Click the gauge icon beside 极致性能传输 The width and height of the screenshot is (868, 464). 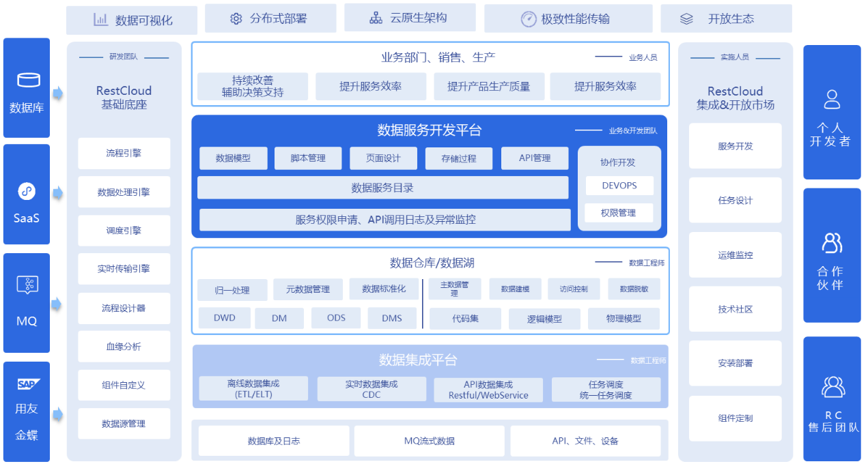528,19
